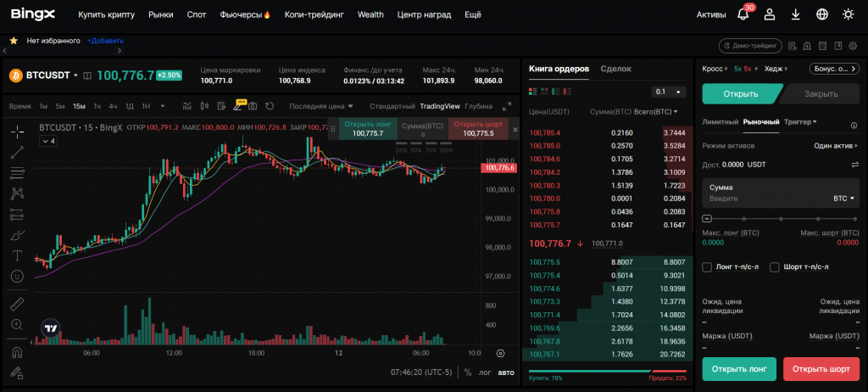
Task: Select the zoom in tool
Action: click(17, 324)
